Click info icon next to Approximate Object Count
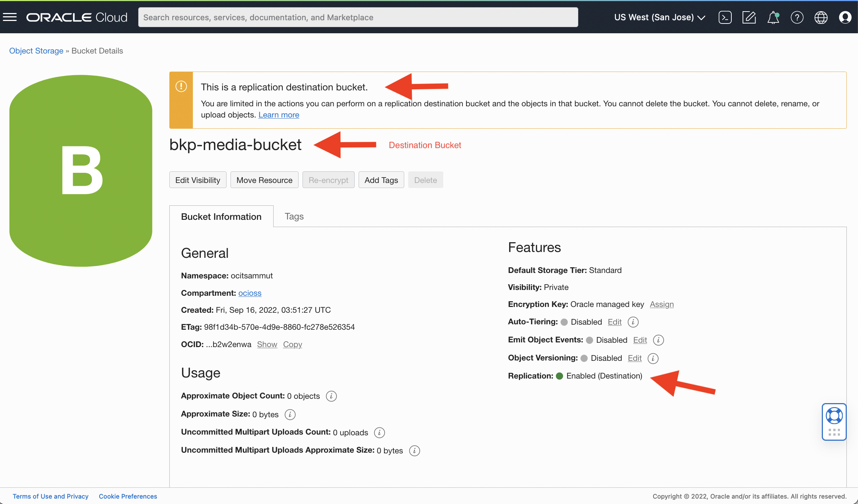The width and height of the screenshot is (858, 504). pos(331,396)
